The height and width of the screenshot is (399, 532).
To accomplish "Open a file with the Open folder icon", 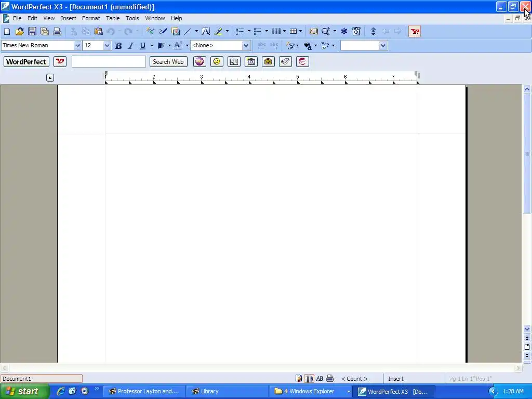I will pos(19,32).
